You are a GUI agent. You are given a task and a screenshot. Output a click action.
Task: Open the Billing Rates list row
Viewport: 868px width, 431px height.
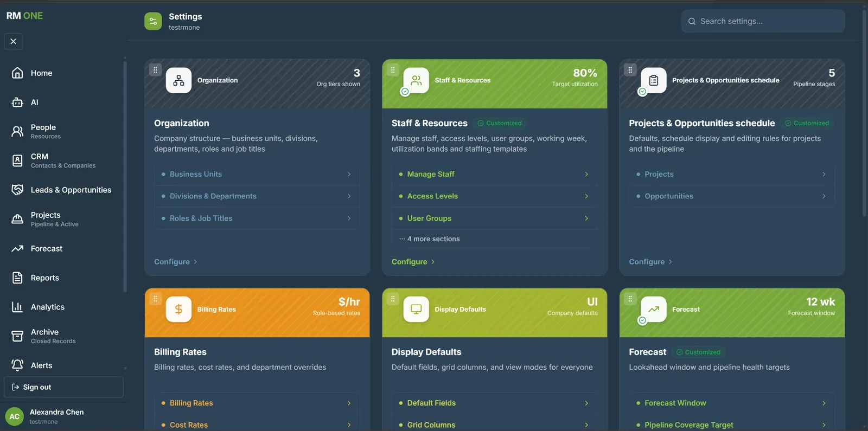pos(257,403)
